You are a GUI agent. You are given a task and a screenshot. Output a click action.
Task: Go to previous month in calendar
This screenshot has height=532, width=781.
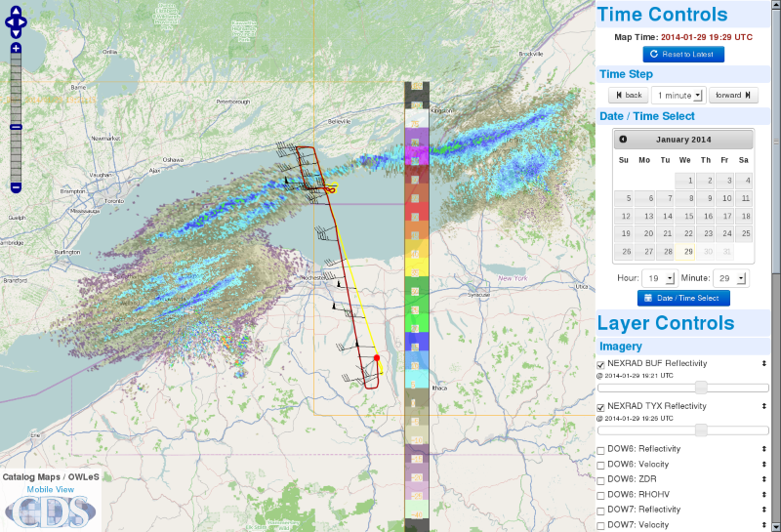click(x=623, y=140)
